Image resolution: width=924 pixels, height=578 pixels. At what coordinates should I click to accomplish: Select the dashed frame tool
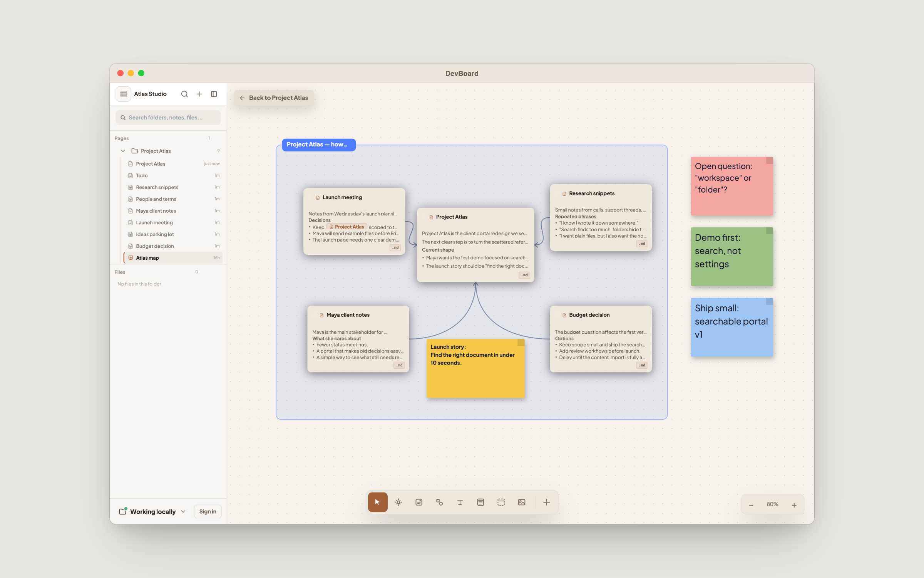pyautogui.click(x=501, y=502)
